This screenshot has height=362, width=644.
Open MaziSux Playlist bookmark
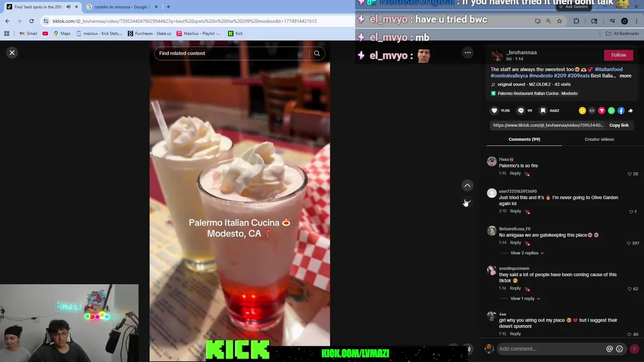tap(199, 34)
